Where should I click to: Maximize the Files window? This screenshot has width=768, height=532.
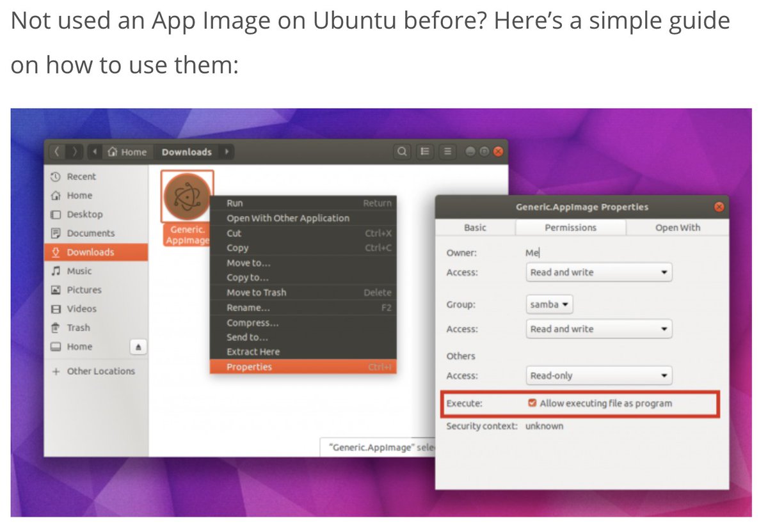click(484, 152)
